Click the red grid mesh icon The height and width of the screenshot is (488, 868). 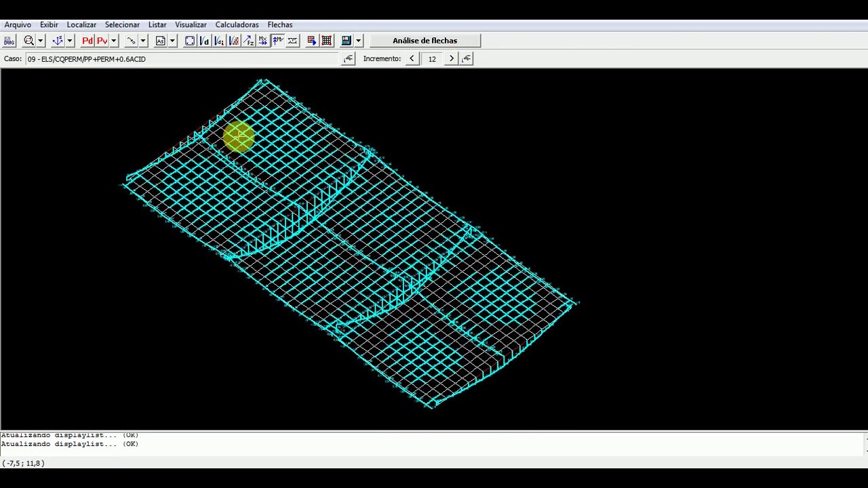click(327, 41)
